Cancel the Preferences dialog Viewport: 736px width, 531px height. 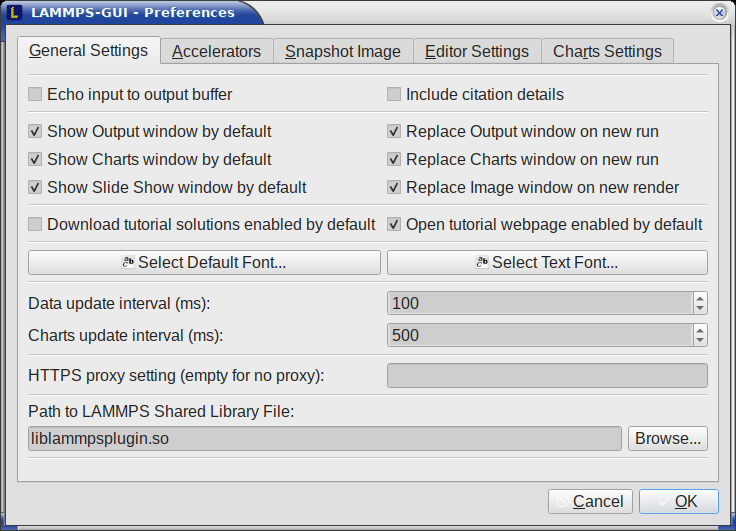[590, 501]
